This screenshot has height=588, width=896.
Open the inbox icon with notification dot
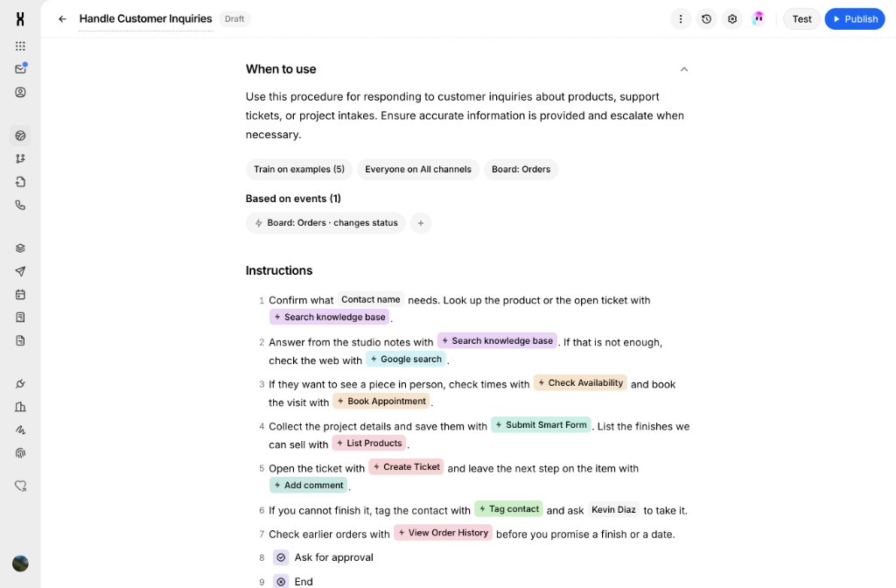[x=20, y=68]
